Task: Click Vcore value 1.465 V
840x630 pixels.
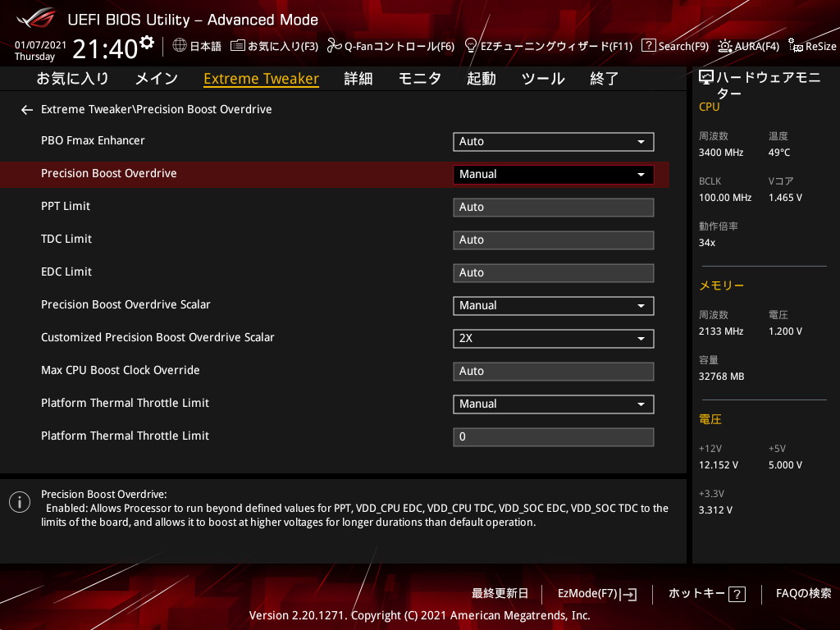Action: [785, 198]
